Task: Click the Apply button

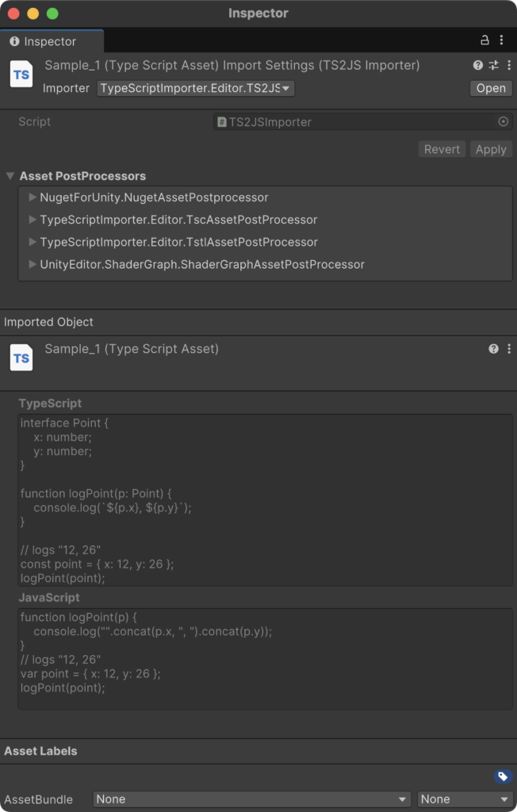Action: tap(491, 148)
